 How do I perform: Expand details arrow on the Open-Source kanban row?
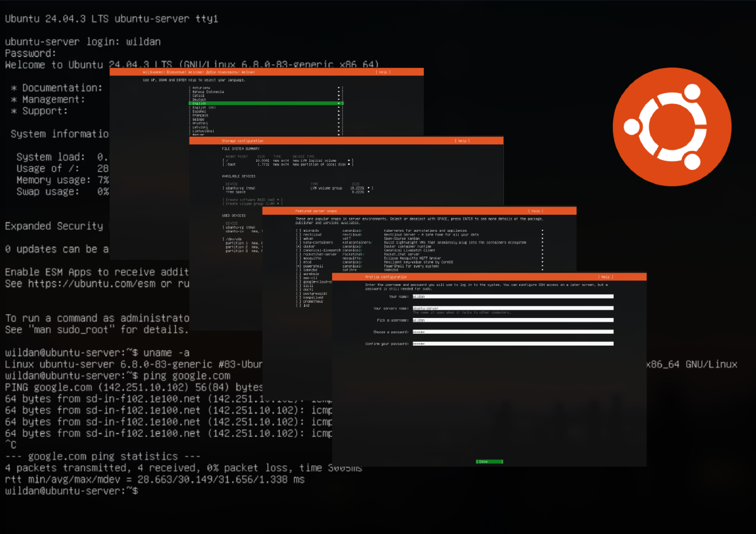[542, 239]
